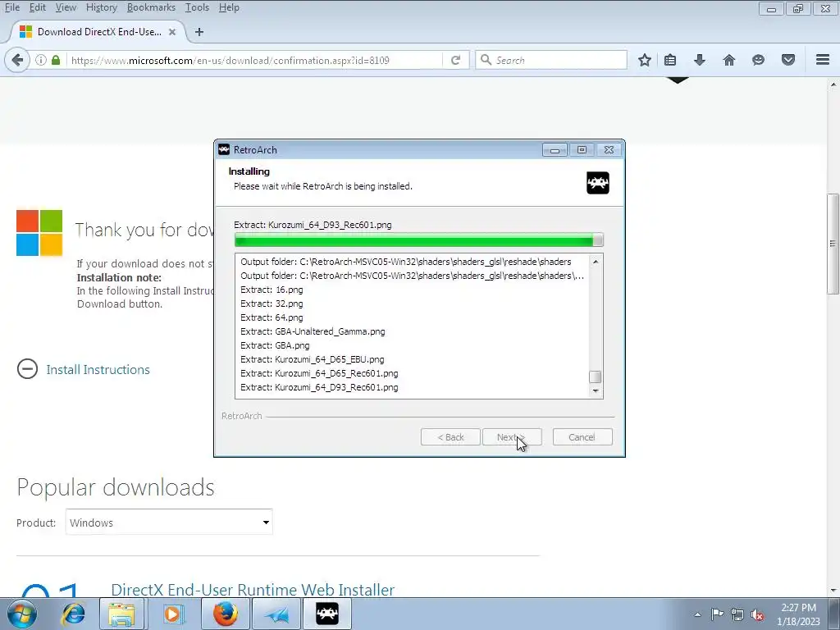This screenshot has height=630, width=840.
Task: Click the RetroArch logo in installer header
Action: tap(598, 183)
